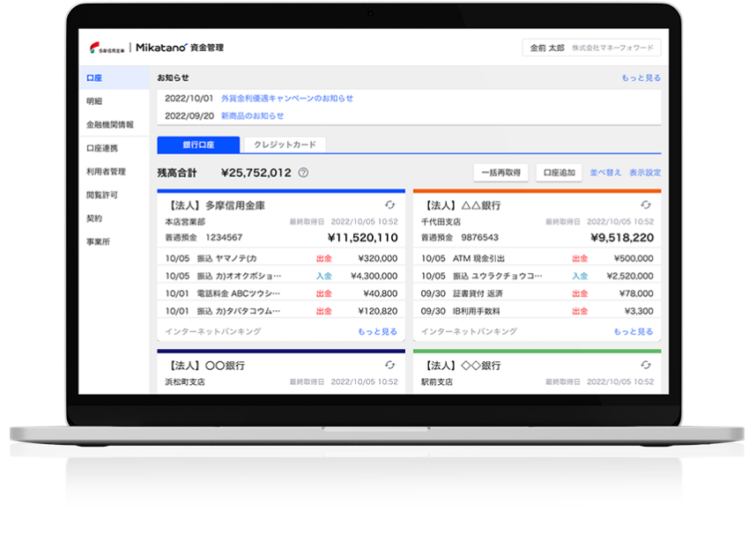Viewport: 756px width, 533px height.
Task: Select the 振込 ヤマノテ(カ transaction row
Action: (x=281, y=258)
